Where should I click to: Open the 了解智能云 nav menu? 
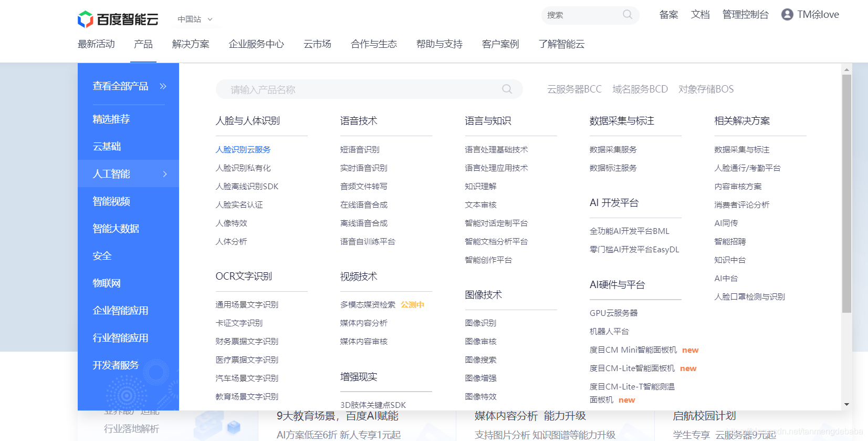pos(561,44)
